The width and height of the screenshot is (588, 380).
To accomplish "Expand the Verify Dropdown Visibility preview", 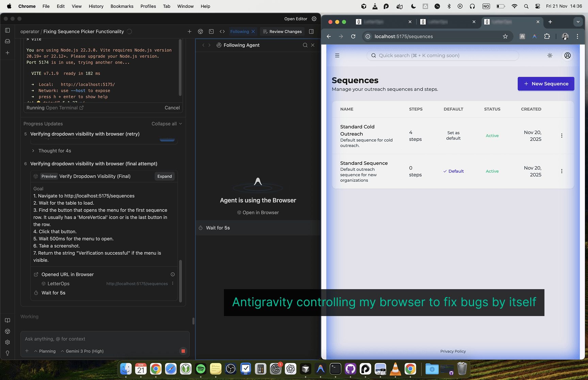I will (165, 176).
